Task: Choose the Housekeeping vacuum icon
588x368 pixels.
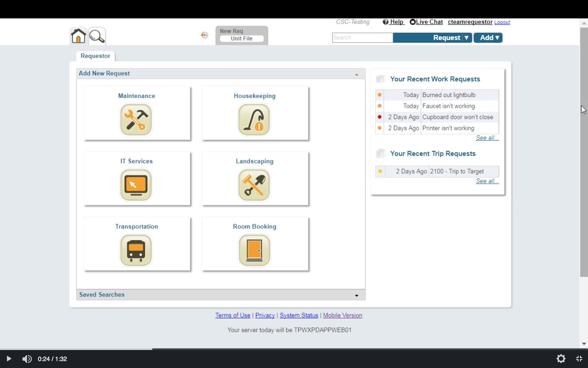Action: 254,120
